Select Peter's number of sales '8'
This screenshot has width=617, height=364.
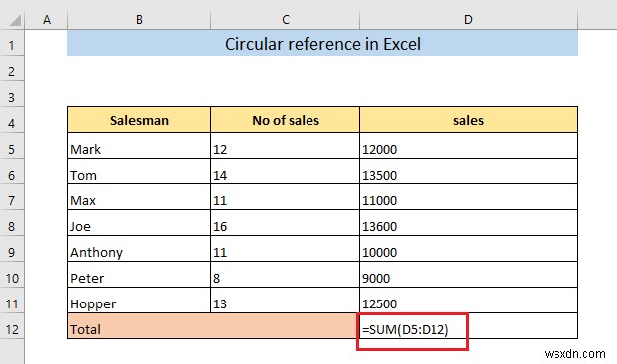click(286, 275)
